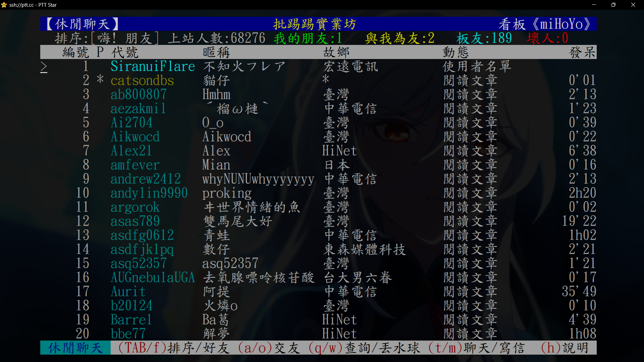
Task: Click hometown 東森媒體科技
Action: tap(365, 249)
